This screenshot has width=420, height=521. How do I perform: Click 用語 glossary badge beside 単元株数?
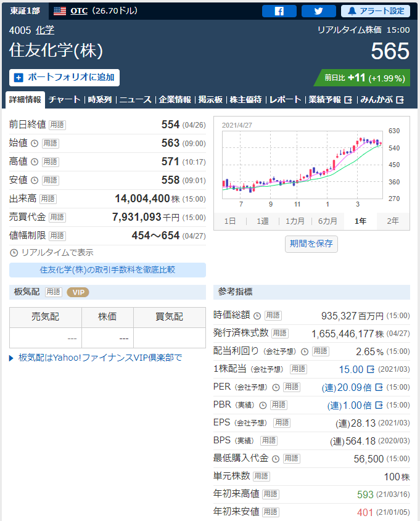click(261, 477)
